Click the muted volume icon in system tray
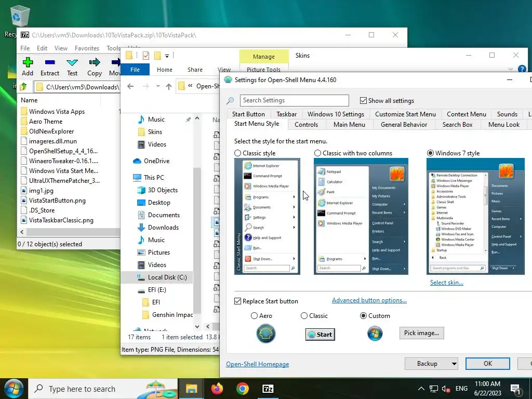532x399 pixels. coord(446,389)
